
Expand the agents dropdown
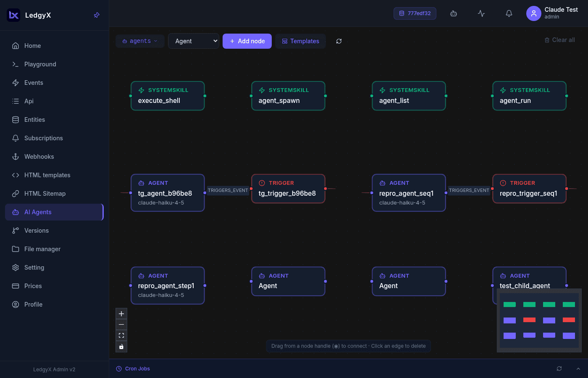(140, 41)
